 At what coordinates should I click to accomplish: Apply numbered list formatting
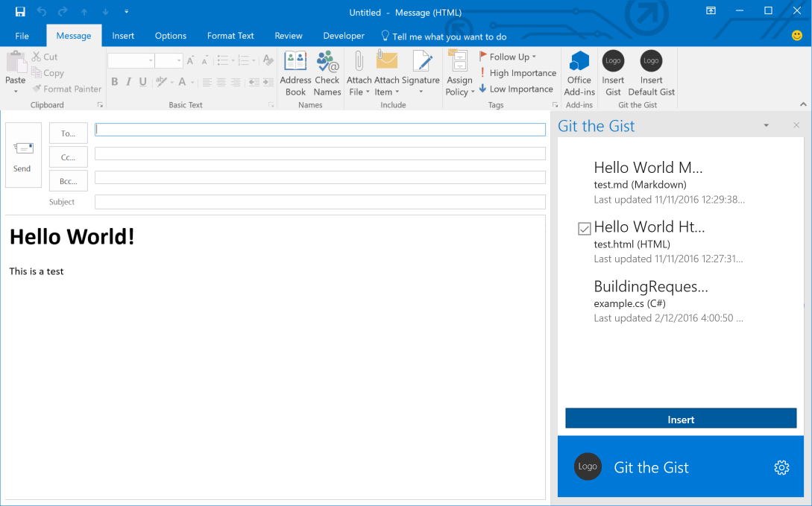(x=243, y=60)
